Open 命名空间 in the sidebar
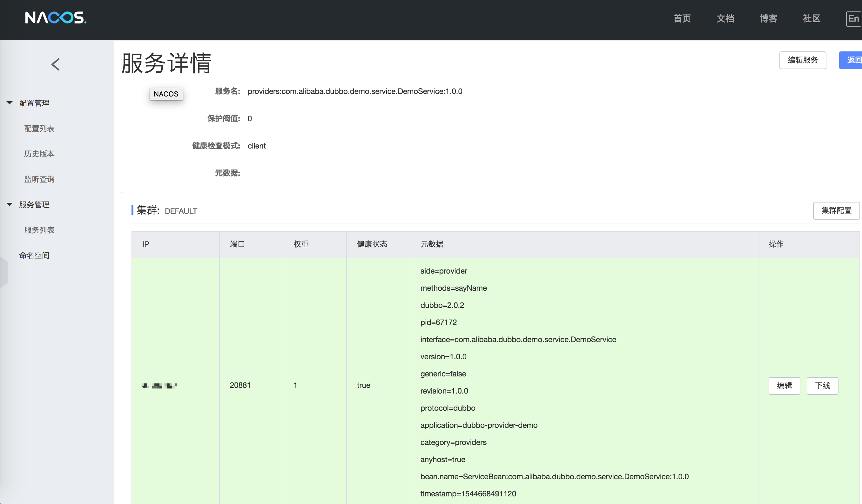Screen dimensions: 862x504 point(34,255)
